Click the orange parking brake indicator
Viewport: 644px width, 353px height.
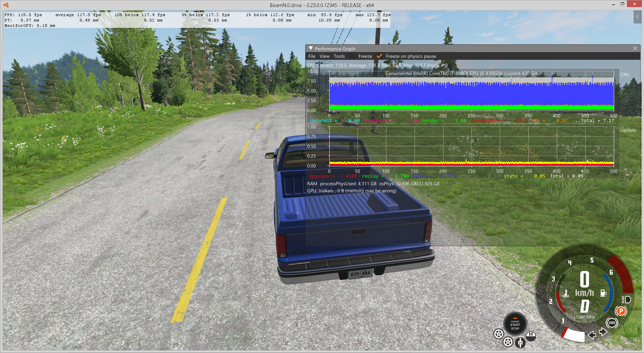621,311
